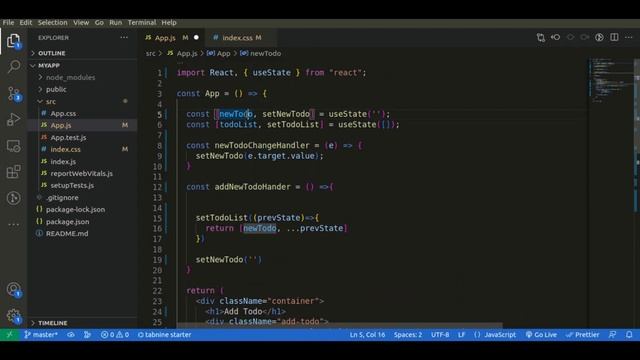Click the feedback icon in status bar
The height and width of the screenshot is (360, 640).
(612, 335)
